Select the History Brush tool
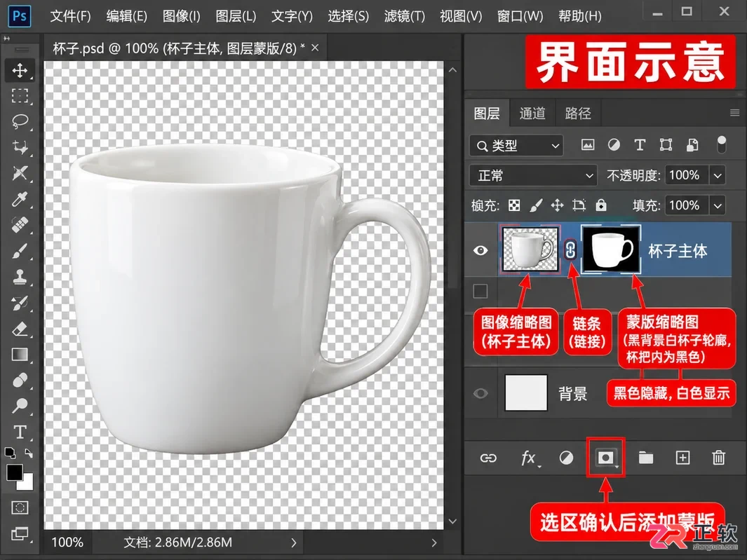Viewport: 747px width, 560px height. [x=20, y=302]
